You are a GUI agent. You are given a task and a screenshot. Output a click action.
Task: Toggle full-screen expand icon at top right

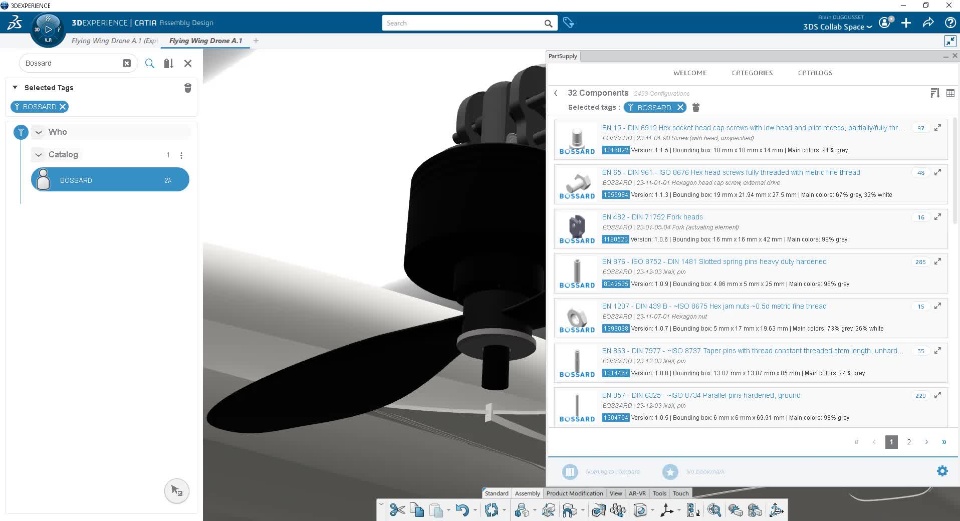(x=950, y=41)
